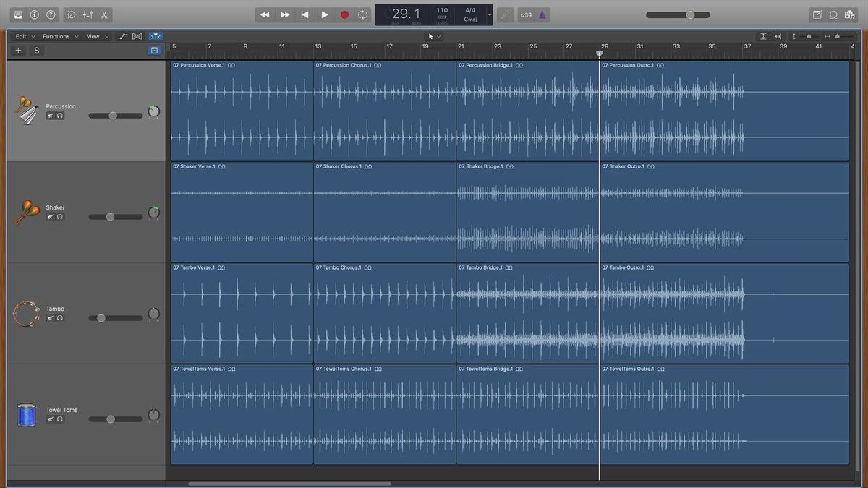Toggle Cycle mode in transport
Image resolution: width=868 pixels, height=488 pixels.
click(x=363, y=14)
